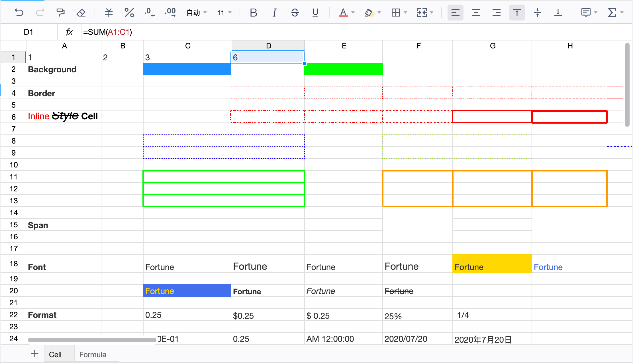Click the paint format roller icon
The height and width of the screenshot is (364, 633).
pyautogui.click(x=60, y=13)
